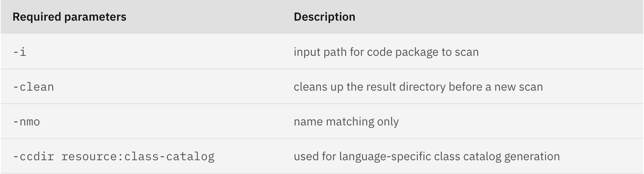Click the -ccdir flag text
This screenshot has height=174, width=644.
[x=33, y=157]
